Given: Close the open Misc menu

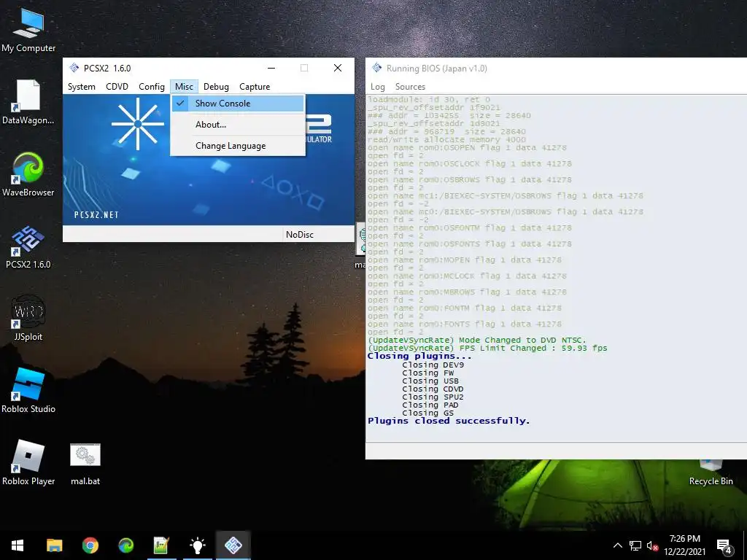Looking at the screenshot, I should point(184,87).
